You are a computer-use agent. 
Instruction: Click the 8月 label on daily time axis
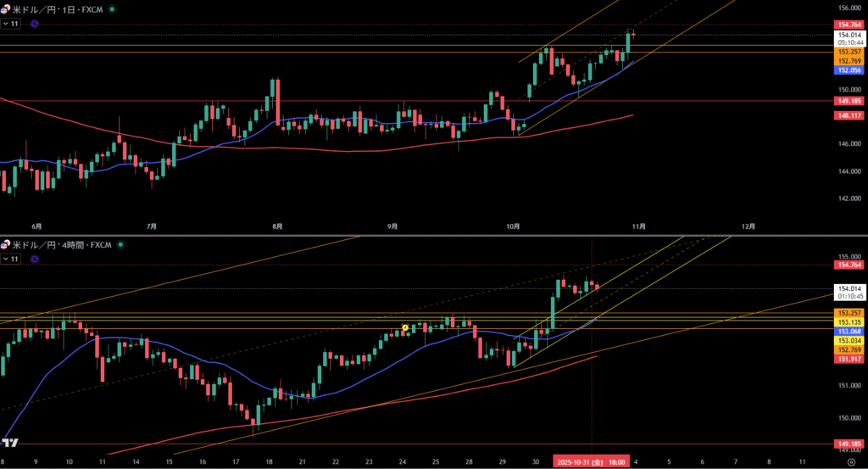[x=277, y=226]
